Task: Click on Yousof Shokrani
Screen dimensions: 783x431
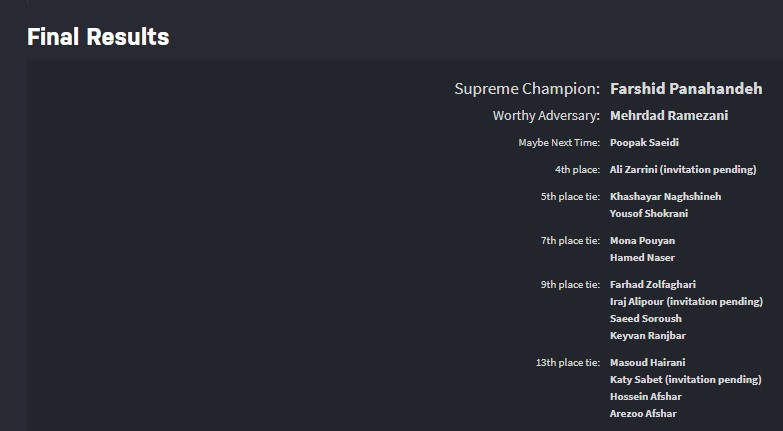Action: click(649, 214)
